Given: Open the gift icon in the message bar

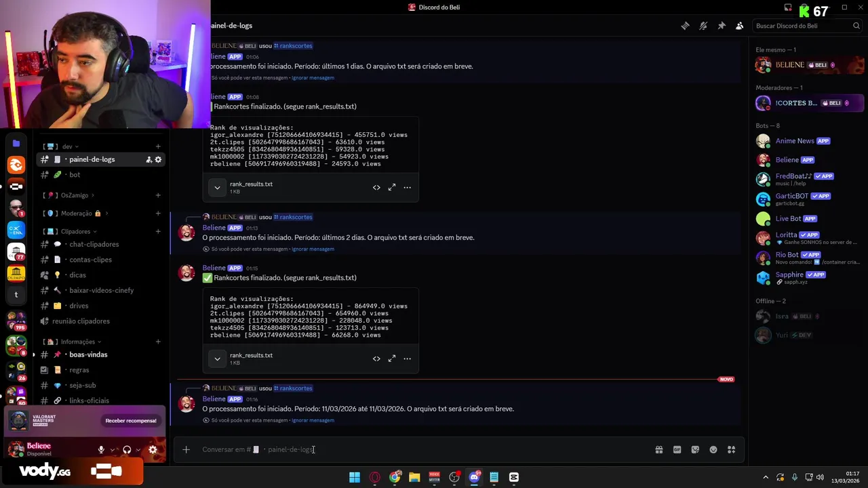Looking at the screenshot, I should [x=659, y=449].
